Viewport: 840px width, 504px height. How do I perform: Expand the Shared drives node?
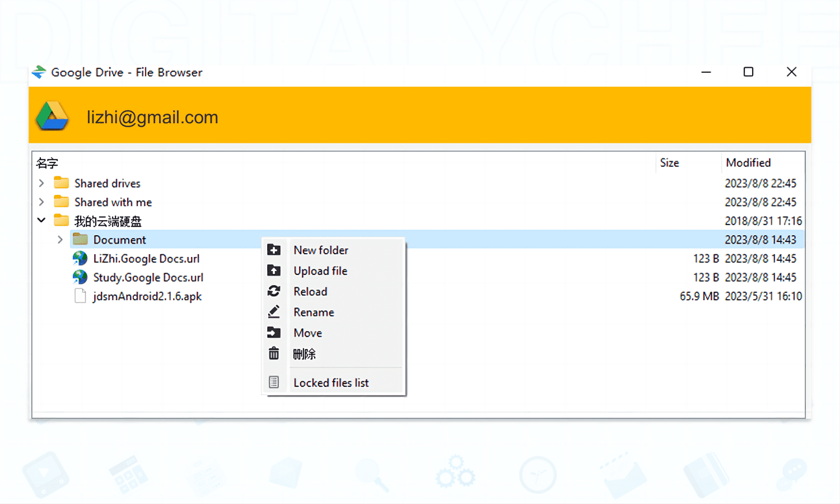point(41,183)
